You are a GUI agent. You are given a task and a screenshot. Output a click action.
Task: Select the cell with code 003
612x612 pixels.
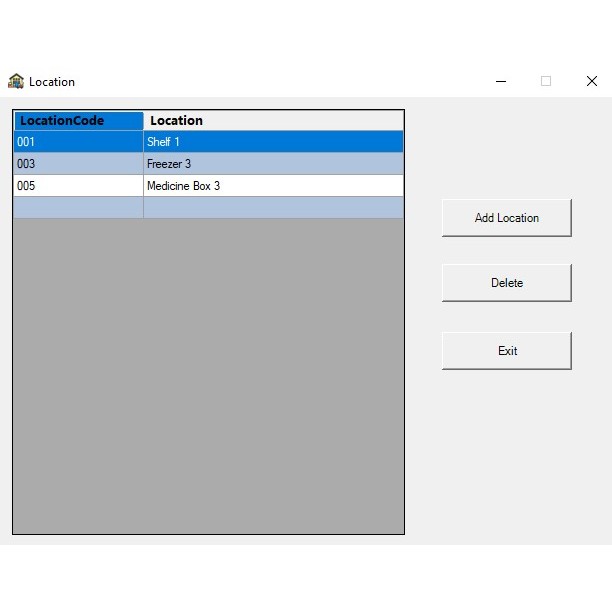click(78, 164)
